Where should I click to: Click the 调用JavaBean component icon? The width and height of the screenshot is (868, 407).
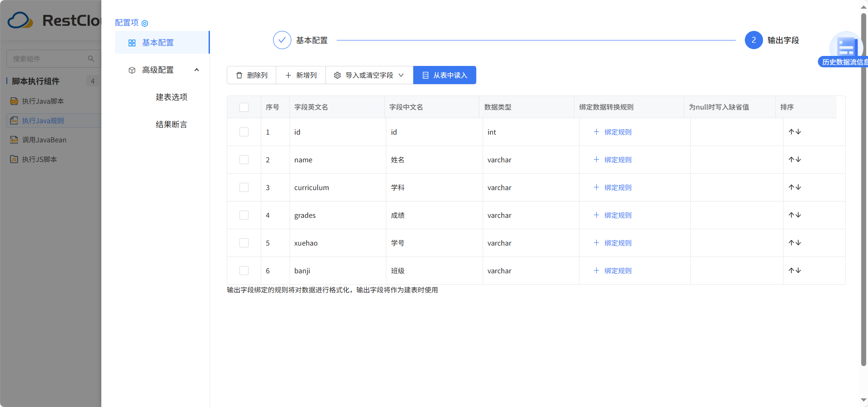pyautogui.click(x=14, y=140)
